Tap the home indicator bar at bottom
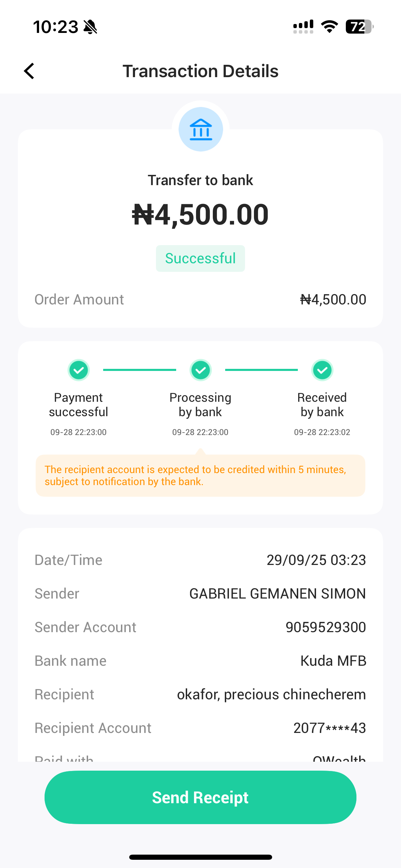Image resolution: width=401 pixels, height=868 pixels. (x=200, y=857)
